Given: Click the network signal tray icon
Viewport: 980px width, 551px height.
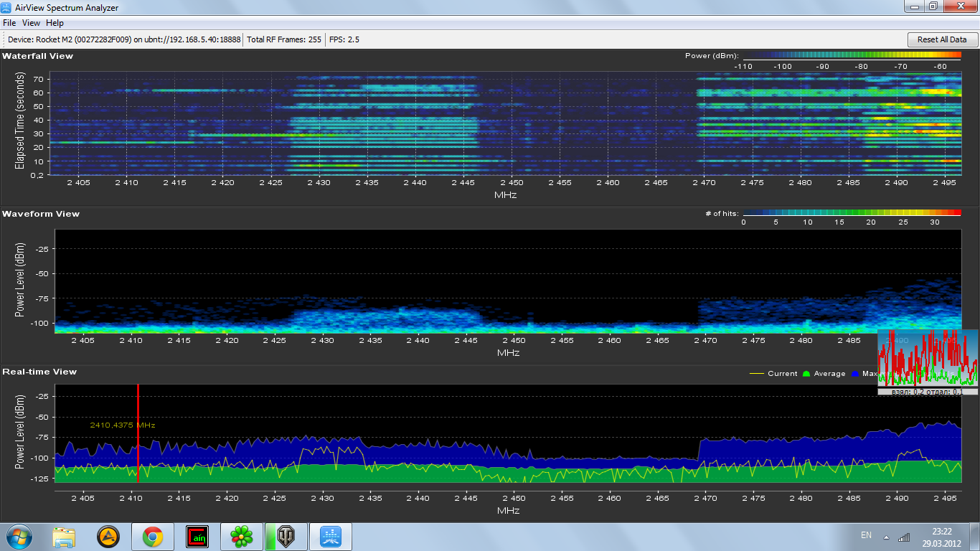Looking at the screenshot, I should coord(904,537).
